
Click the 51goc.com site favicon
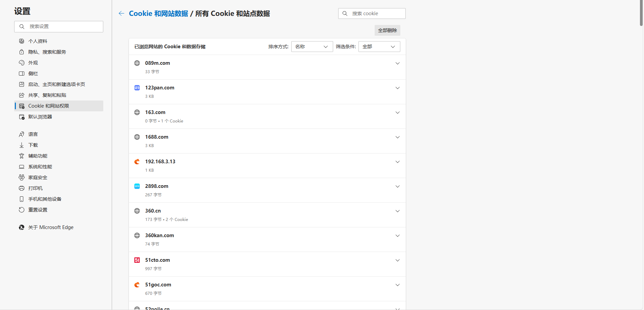click(x=137, y=285)
